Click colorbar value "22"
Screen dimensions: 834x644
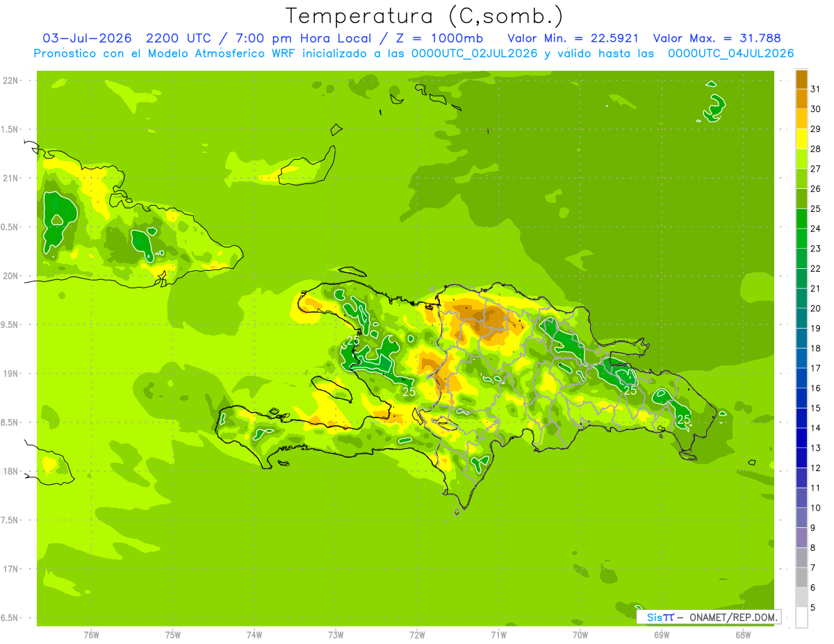816,268
